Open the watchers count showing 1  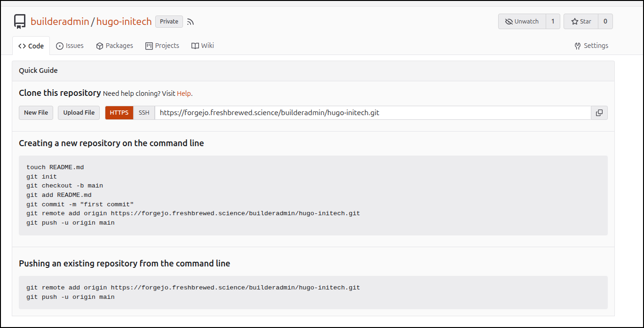pyautogui.click(x=553, y=22)
